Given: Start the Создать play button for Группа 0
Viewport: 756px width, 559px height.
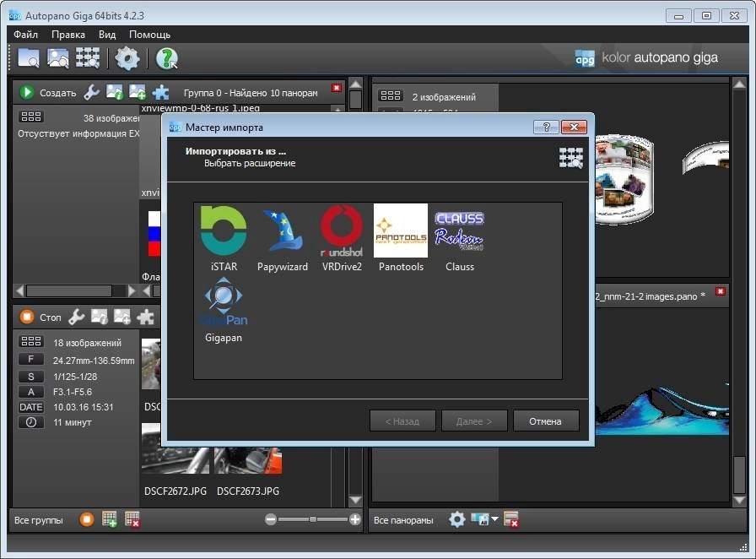Looking at the screenshot, I should (26, 92).
